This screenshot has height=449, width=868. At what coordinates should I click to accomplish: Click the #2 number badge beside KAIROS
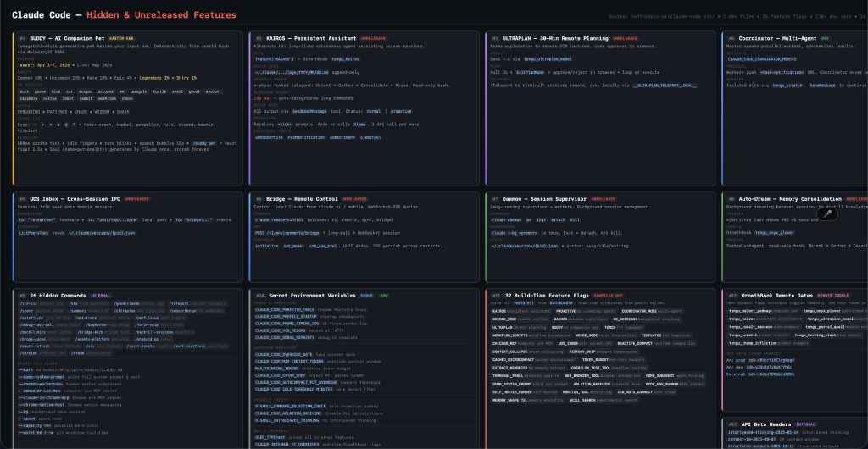click(x=257, y=38)
